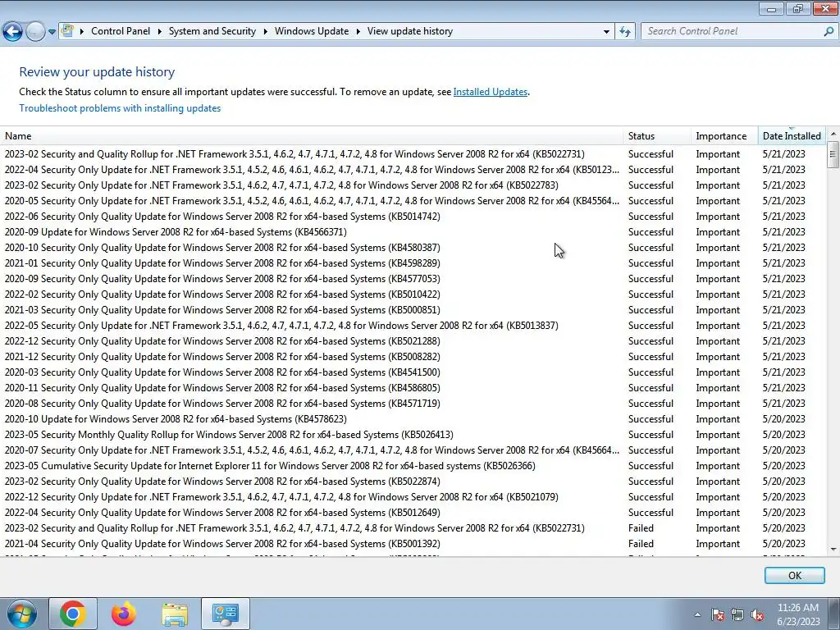The image size is (840, 630).
Task: Select update KB5022874 row
Action: (x=413, y=482)
